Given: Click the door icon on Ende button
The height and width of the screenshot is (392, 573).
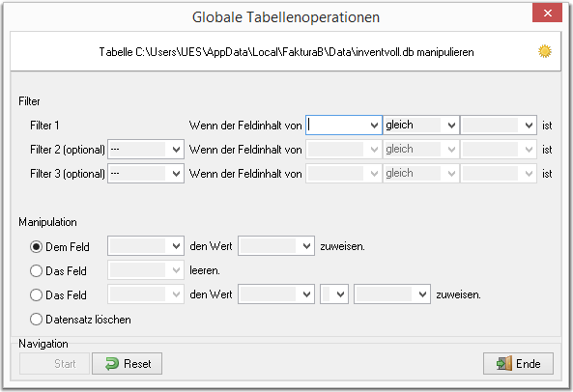Looking at the screenshot, I should pos(504,364).
